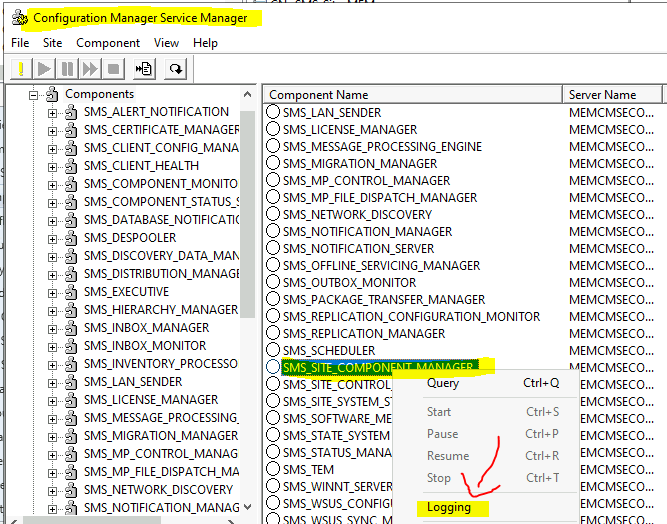The height and width of the screenshot is (524, 667).
Task: Click status circle for SMS_OUTBOX_MONITOR in the list
Action: pyautogui.click(x=273, y=282)
